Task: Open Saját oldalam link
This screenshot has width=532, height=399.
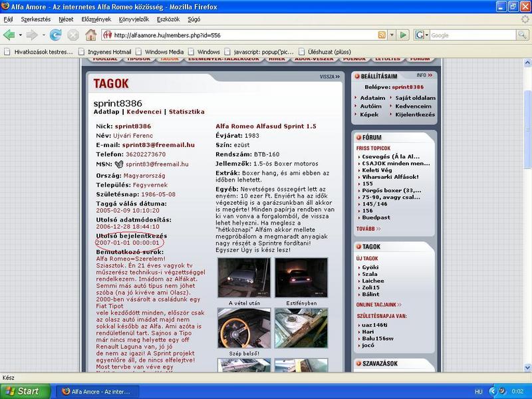Action: click(x=415, y=98)
